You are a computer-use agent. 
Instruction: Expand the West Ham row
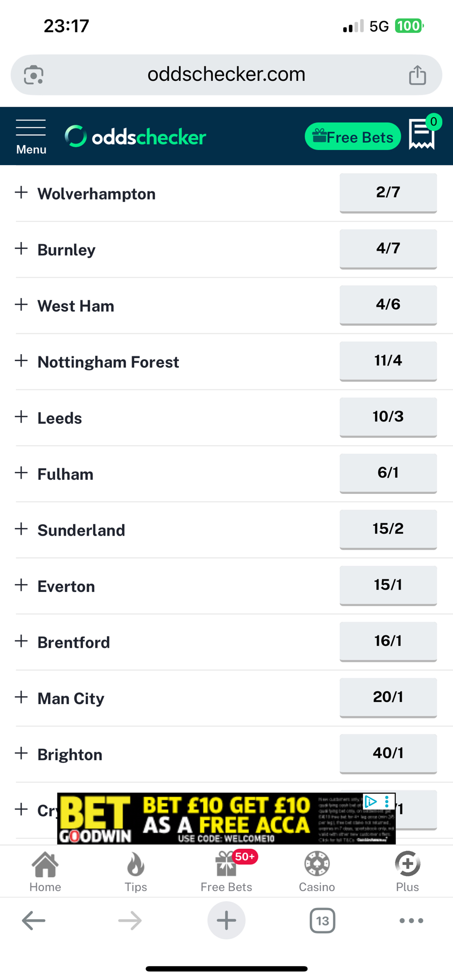[21, 305]
